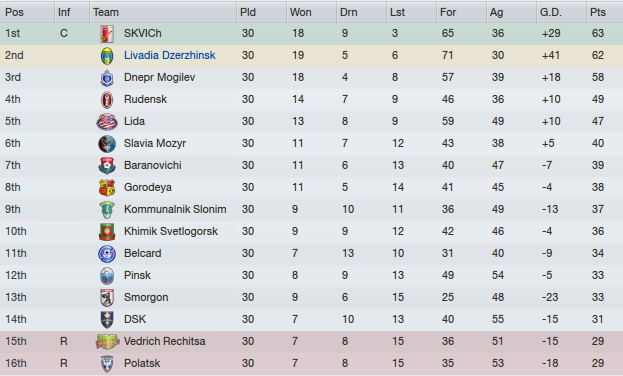Click the Pos column header
The height and width of the screenshot is (376, 623).
[27, 12]
